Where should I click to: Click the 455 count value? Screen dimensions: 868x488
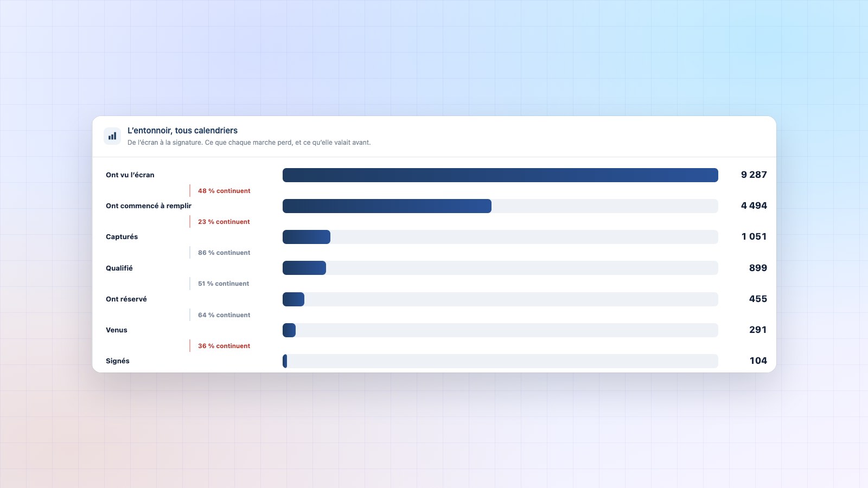758,299
